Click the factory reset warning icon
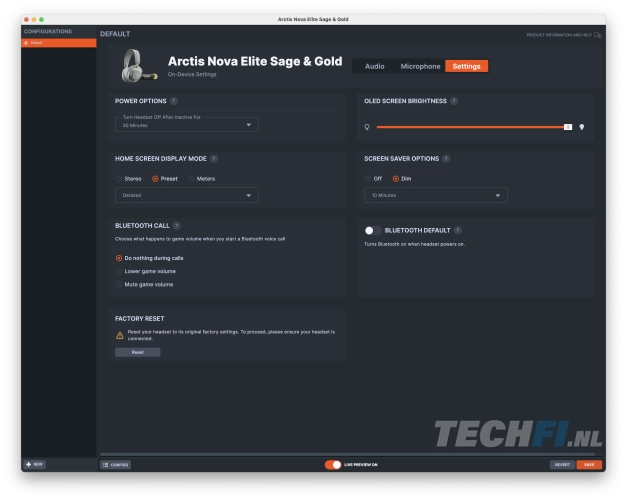Image resolution: width=627 pixels, height=500 pixels. coord(120,336)
